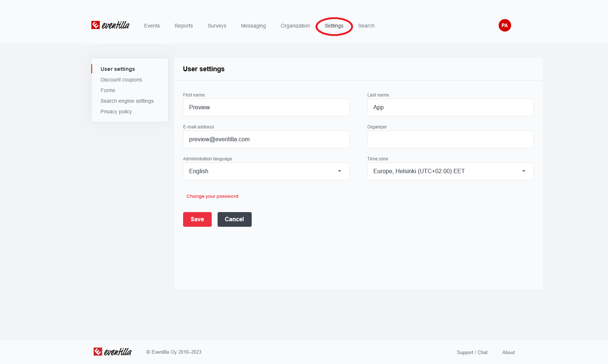Image resolution: width=608 pixels, height=364 pixels.
Task: Navigate to Messaging
Action: point(254,26)
